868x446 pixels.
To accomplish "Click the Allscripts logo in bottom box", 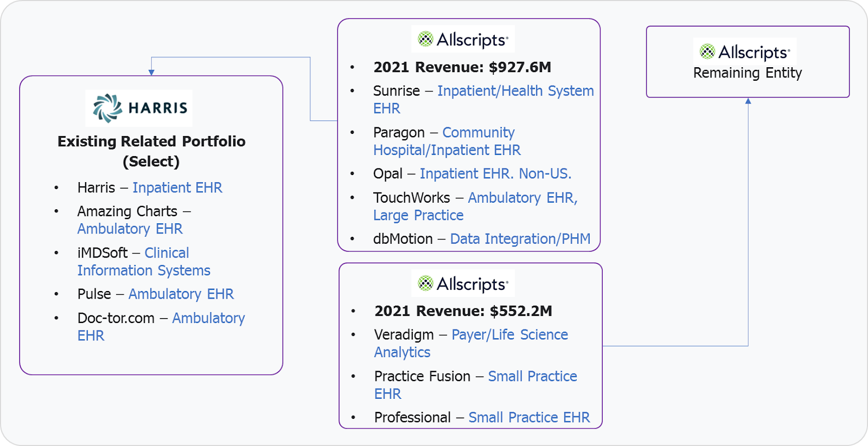I will [x=463, y=283].
